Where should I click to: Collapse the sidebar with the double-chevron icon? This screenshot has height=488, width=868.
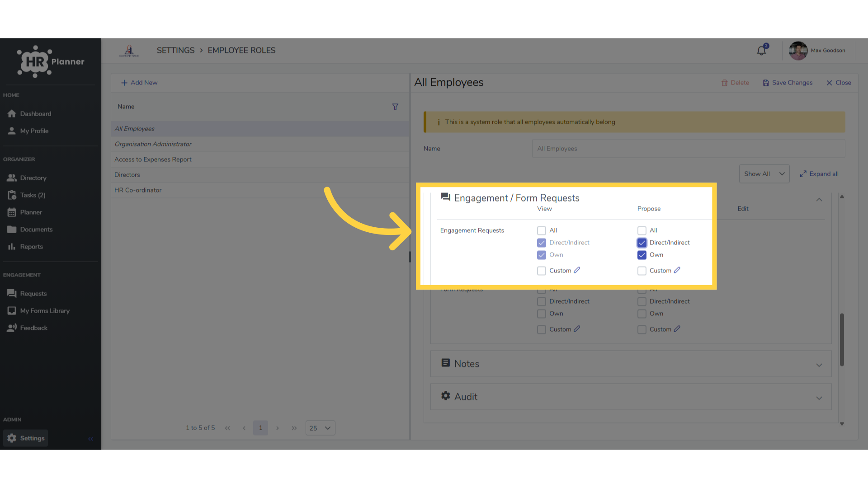[x=90, y=439]
